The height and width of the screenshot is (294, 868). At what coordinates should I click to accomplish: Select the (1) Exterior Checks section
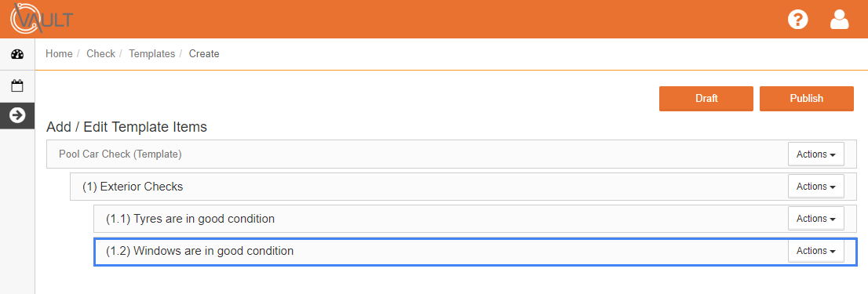pyautogui.click(x=463, y=187)
